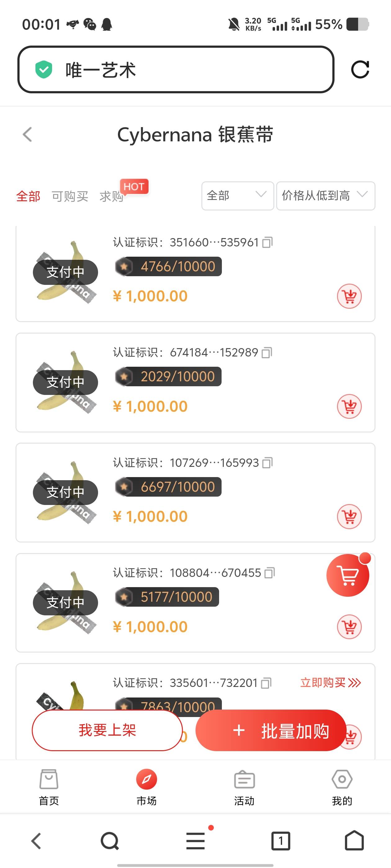
Task: Switch to the 求购 tab
Action: 111,196
